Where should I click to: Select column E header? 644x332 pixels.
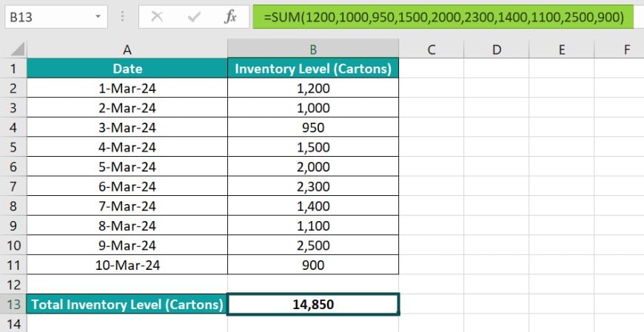point(561,50)
